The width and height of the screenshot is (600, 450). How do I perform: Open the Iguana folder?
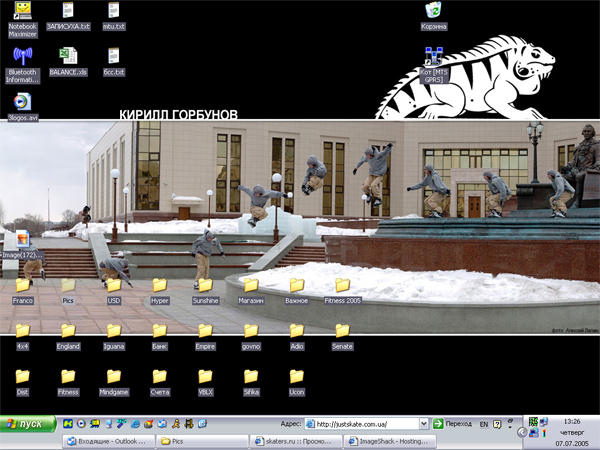tap(114, 331)
